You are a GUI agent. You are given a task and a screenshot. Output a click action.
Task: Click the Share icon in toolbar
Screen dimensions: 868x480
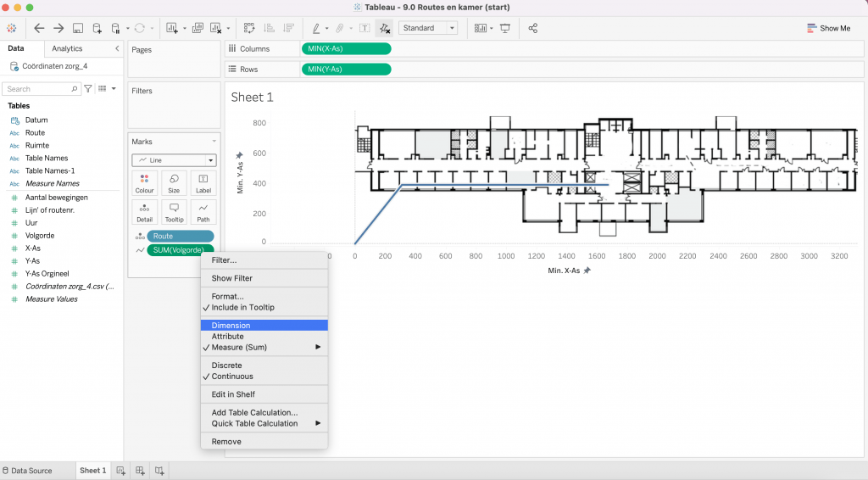tap(533, 28)
